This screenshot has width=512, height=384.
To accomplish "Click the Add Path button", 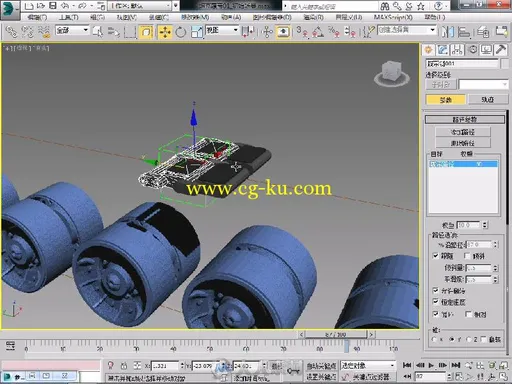I will (x=463, y=132).
